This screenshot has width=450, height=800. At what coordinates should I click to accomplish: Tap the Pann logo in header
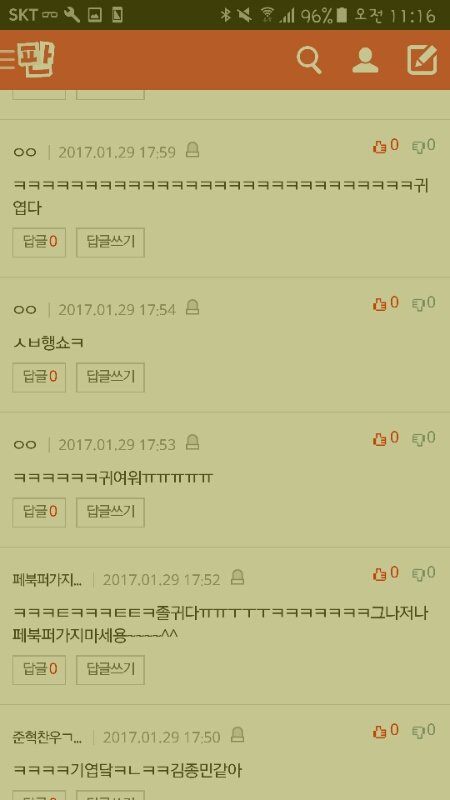36,60
